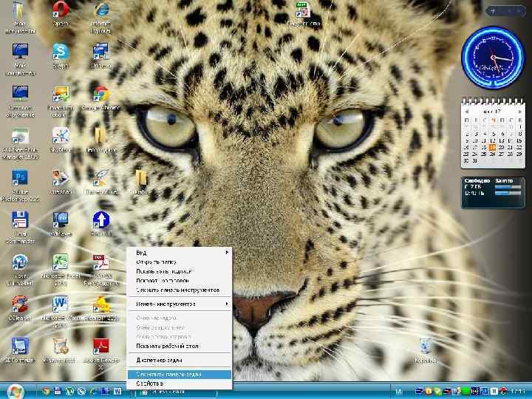
Task: Expand the Вид submenu in context menu
Action: tap(180, 253)
